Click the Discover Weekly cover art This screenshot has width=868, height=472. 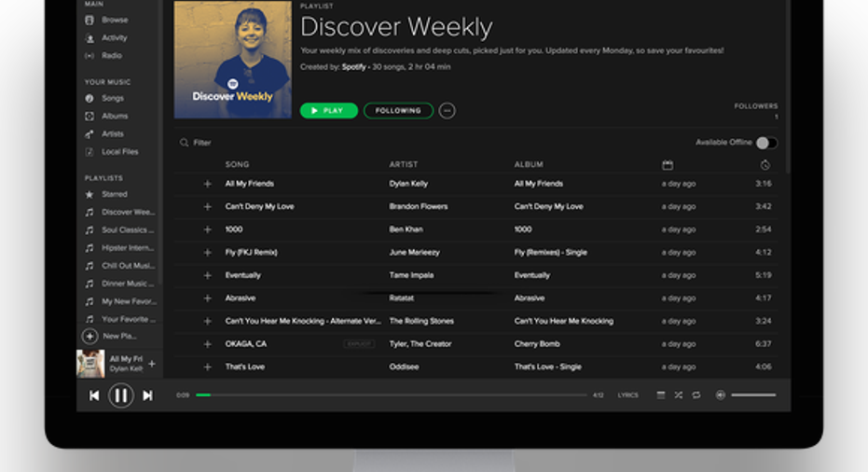point(232,60)
